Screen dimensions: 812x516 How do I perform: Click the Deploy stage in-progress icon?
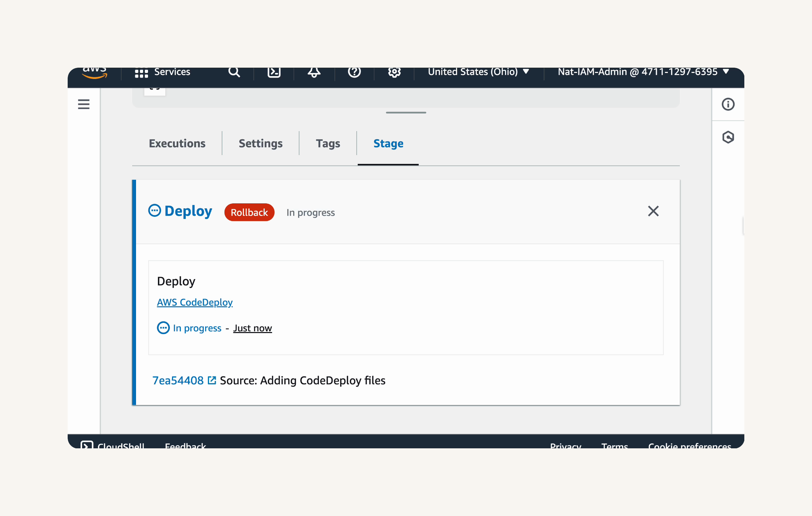coord(154,210)
